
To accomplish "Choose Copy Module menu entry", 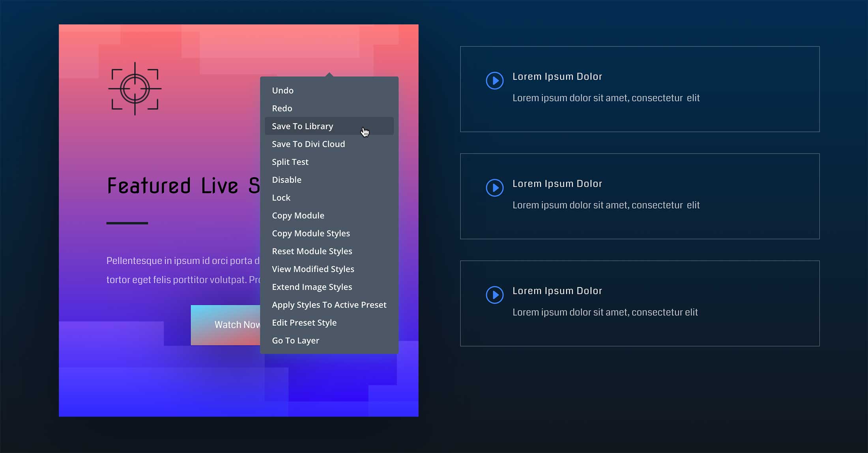I will click(298, 216).
